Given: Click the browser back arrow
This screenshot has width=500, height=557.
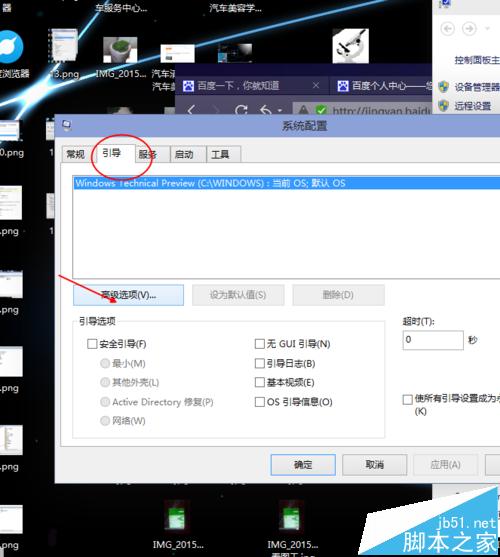Looking at the screenshot, I should tap(191, 110).
